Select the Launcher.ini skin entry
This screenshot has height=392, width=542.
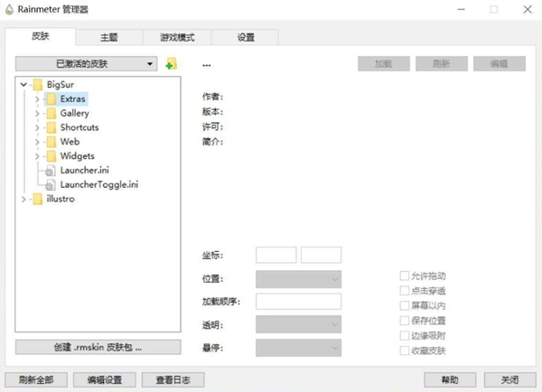tap(84, 171)
